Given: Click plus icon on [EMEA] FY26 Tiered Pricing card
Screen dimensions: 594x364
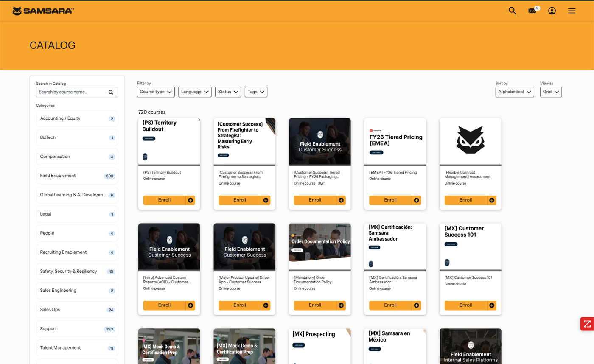Looking at the screenshot, I should coord(416,200).
